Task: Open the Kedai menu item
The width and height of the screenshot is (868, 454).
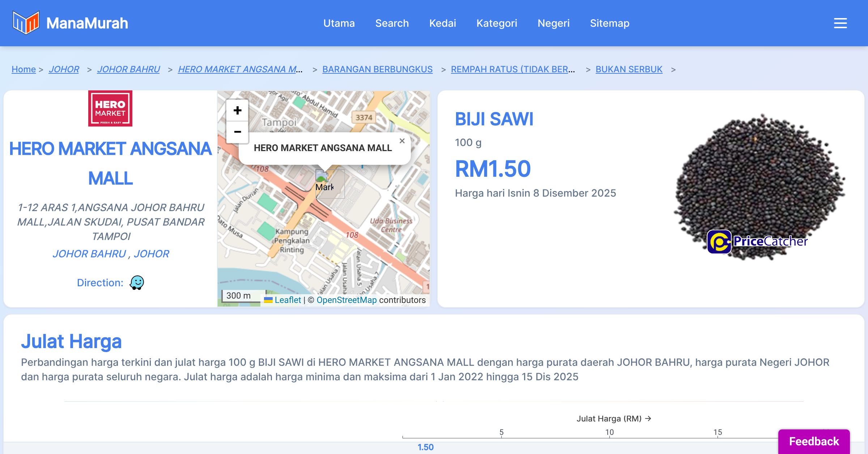Action: click(x=442, y=23)
